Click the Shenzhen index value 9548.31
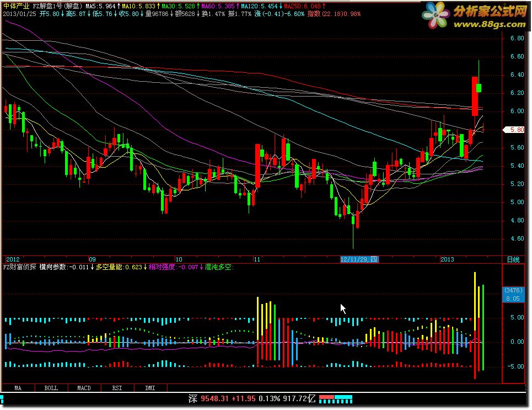The height and width of the screenshot is (410, 532). point(214,398)
